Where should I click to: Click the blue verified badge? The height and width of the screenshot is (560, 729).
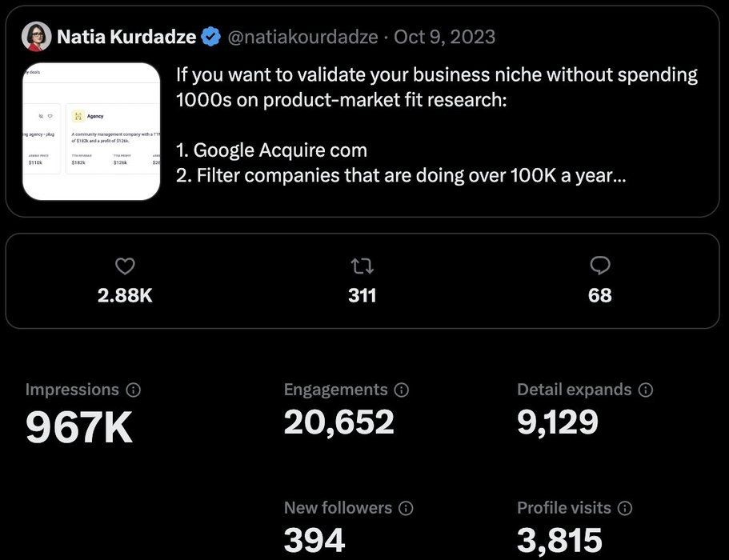pyautogui.click(x=211, y=37)
